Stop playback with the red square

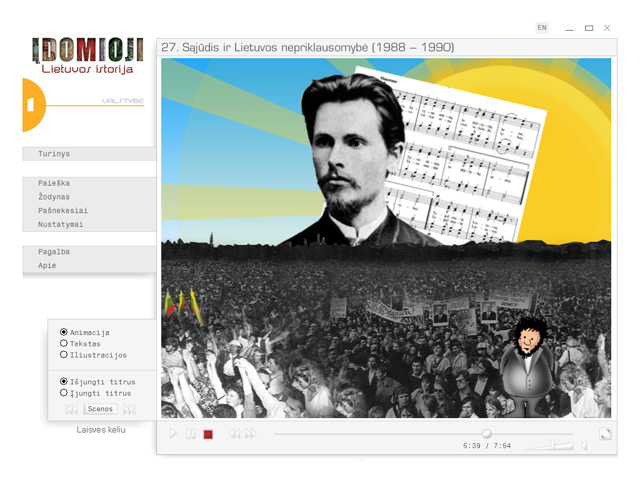point(208,434)
